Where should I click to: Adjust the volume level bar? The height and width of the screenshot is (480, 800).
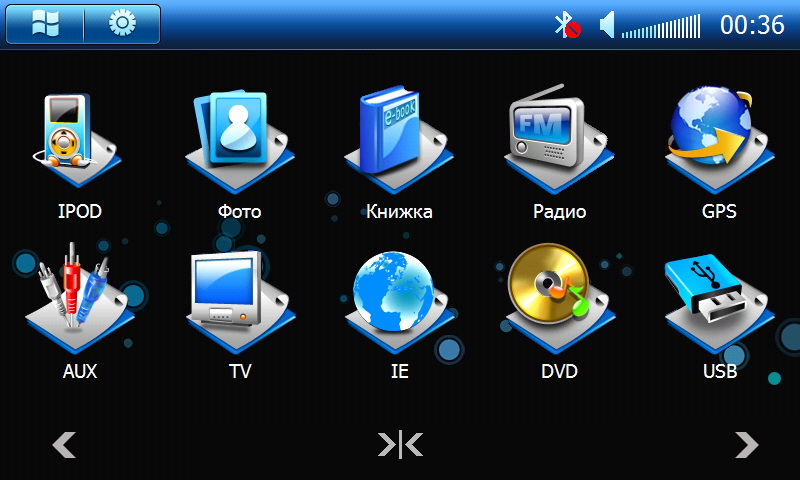pos(661,27)
